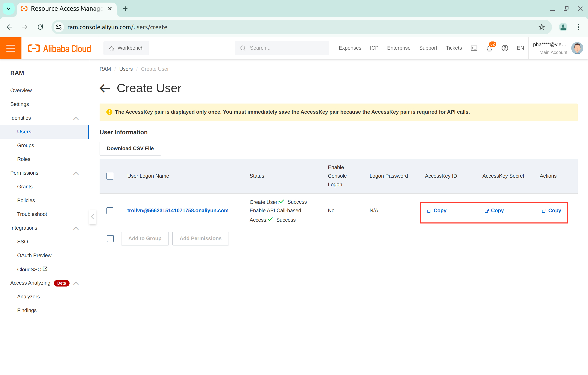Open the CloudSSO external link

tap(32, 269)
